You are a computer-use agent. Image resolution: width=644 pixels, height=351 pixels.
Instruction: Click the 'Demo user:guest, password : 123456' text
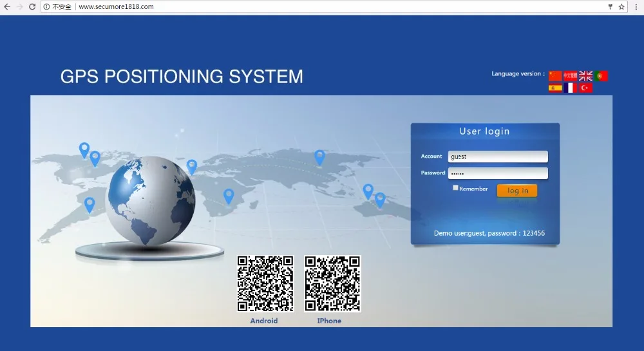click(489, 233)
